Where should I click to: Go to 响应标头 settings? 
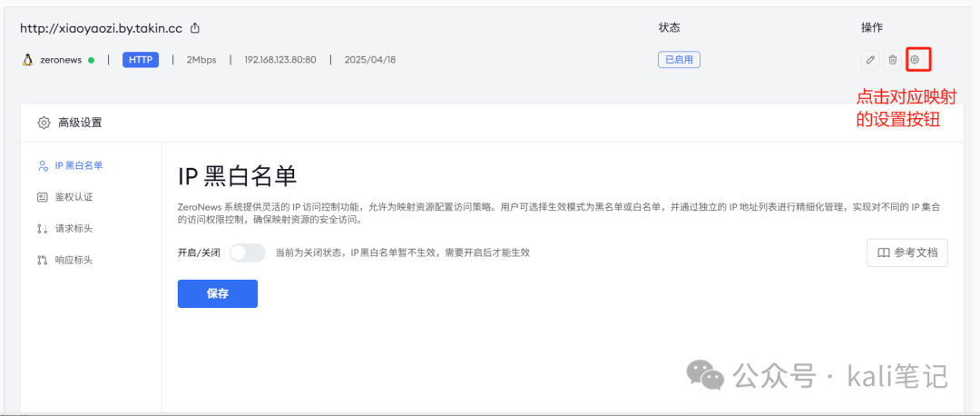coord(73,260)
